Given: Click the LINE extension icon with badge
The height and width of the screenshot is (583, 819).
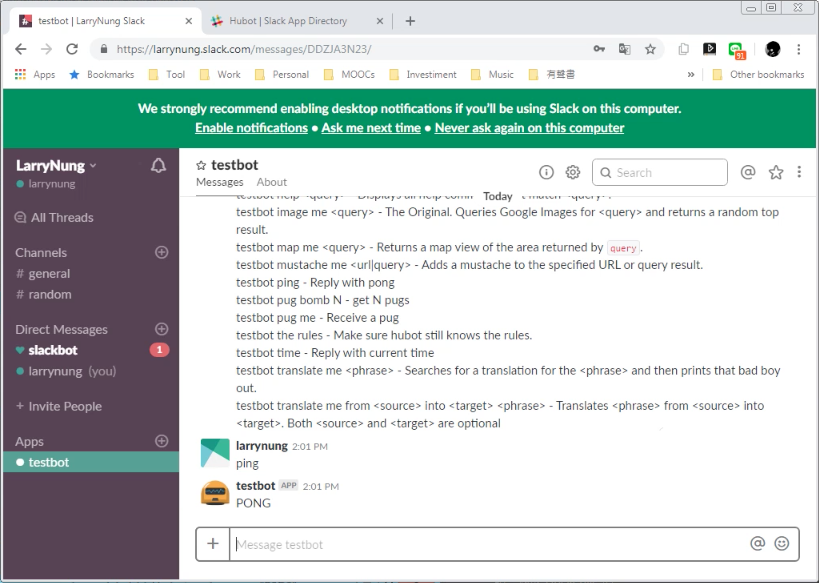Looking at the screenshot, I should (736, 50).
